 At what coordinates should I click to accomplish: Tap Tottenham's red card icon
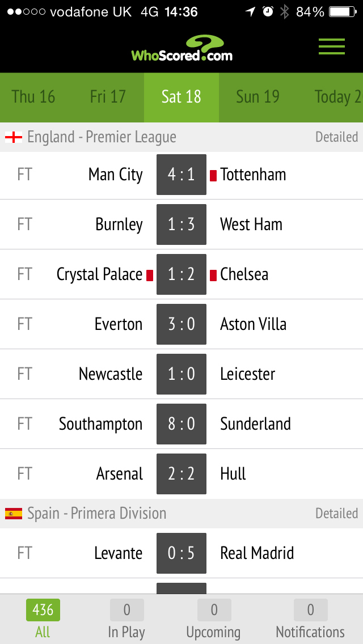point(213,175)
